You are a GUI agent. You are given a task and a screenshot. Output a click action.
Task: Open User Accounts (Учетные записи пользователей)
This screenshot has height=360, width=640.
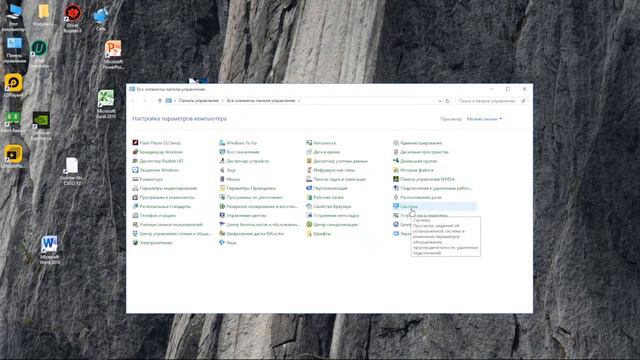click(x=168, y=224)
